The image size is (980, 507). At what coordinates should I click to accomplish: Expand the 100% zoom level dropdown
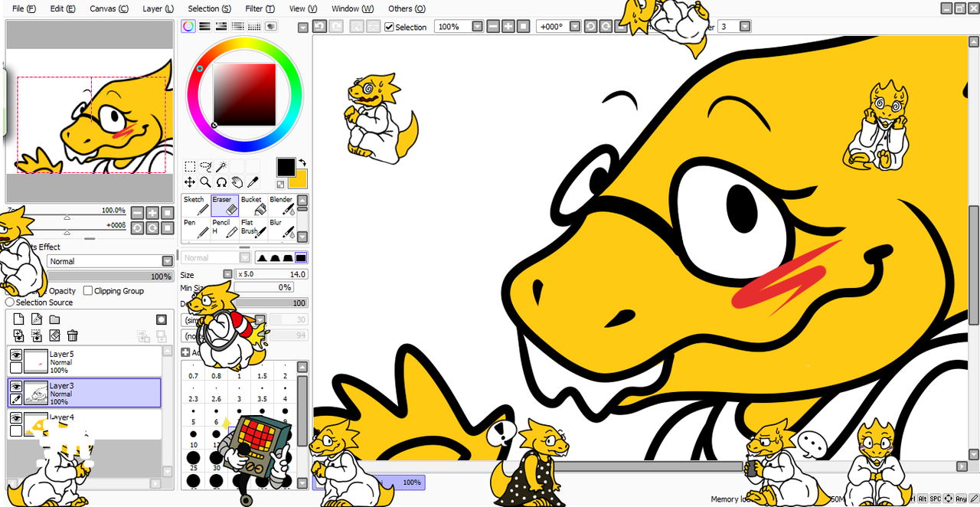click(477, 27)
